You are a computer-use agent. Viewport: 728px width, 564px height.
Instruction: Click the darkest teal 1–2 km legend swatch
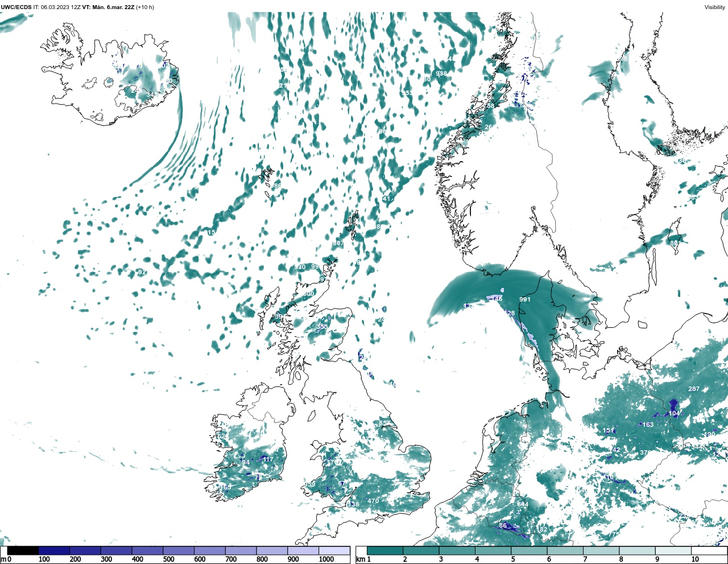[x=385, y=551]
